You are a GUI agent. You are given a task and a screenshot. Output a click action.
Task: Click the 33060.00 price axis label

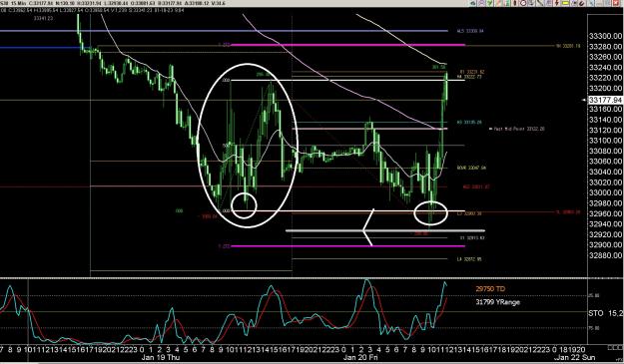pyautogui.click(x=605, y=162)
